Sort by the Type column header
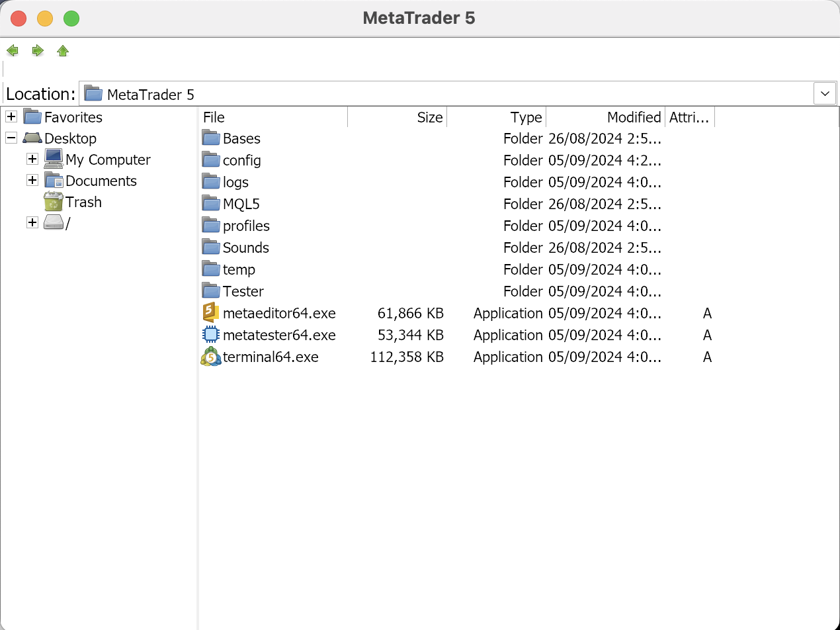 (x=496, y=117)
